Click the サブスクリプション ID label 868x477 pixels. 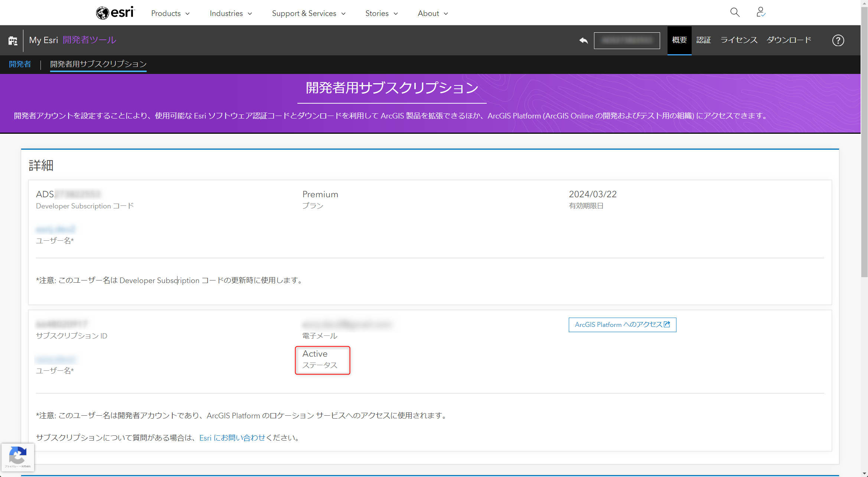(72, 336)
